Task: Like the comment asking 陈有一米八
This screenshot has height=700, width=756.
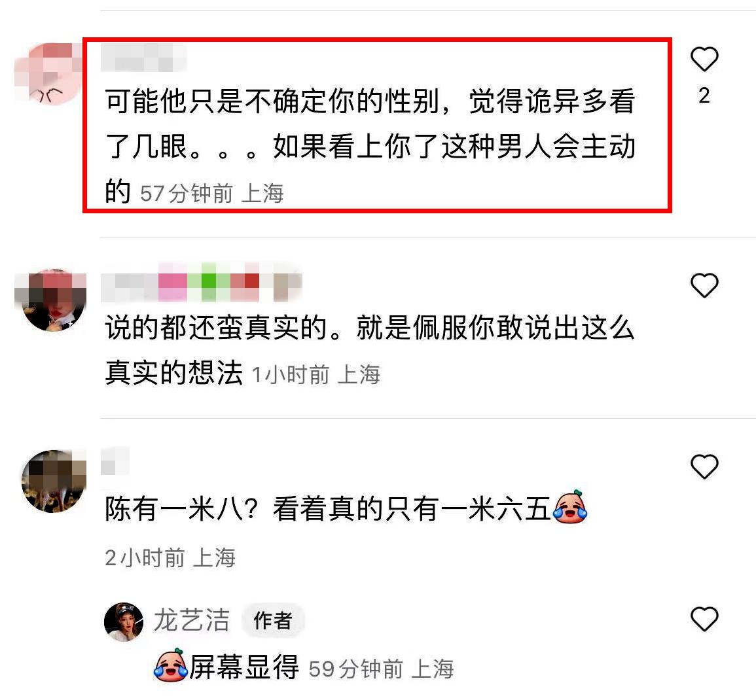Action: pos(704,466)
